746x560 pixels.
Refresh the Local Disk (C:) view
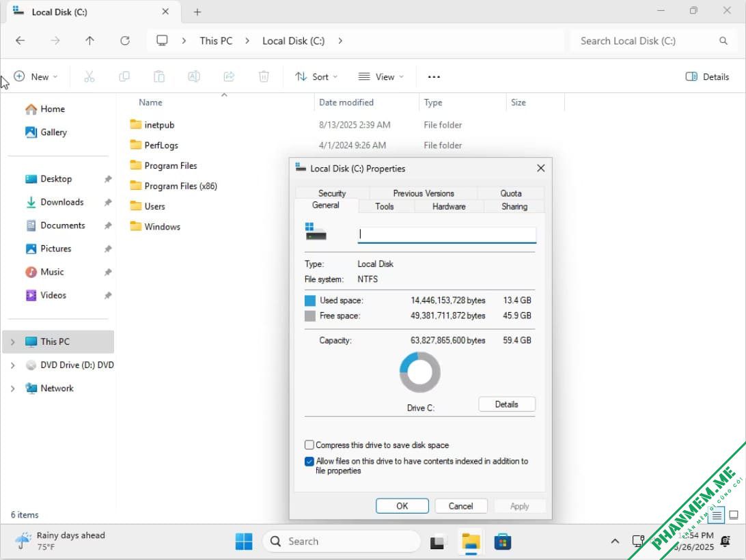(125, 41)
